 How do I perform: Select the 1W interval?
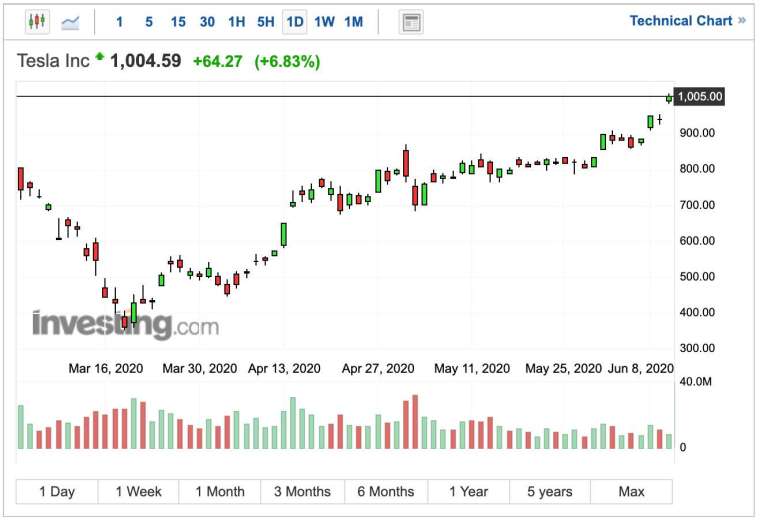[x=324, y=22]
